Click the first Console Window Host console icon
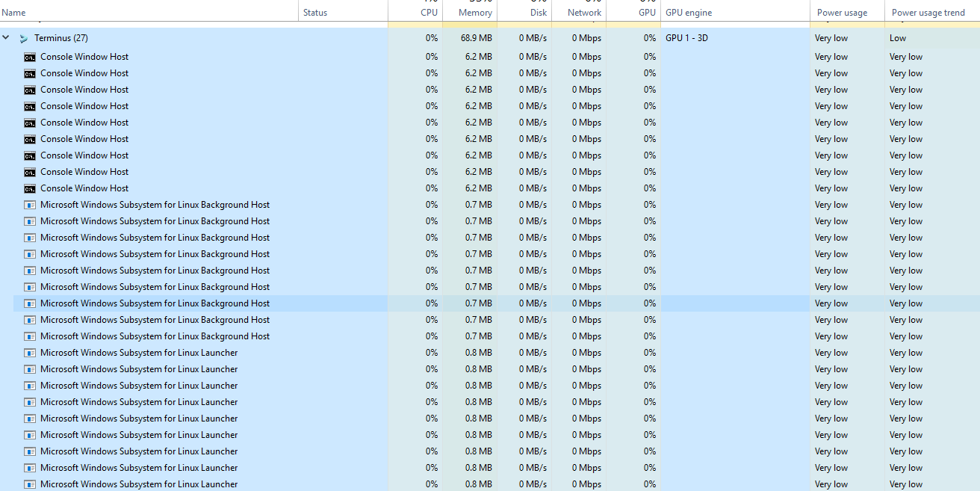This screenshot has height=491, width=980. [29, 56]
